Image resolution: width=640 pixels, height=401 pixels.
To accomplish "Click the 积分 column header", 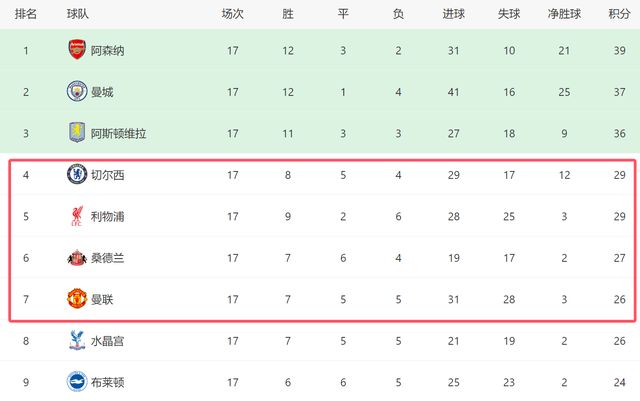I will point(618,14).
